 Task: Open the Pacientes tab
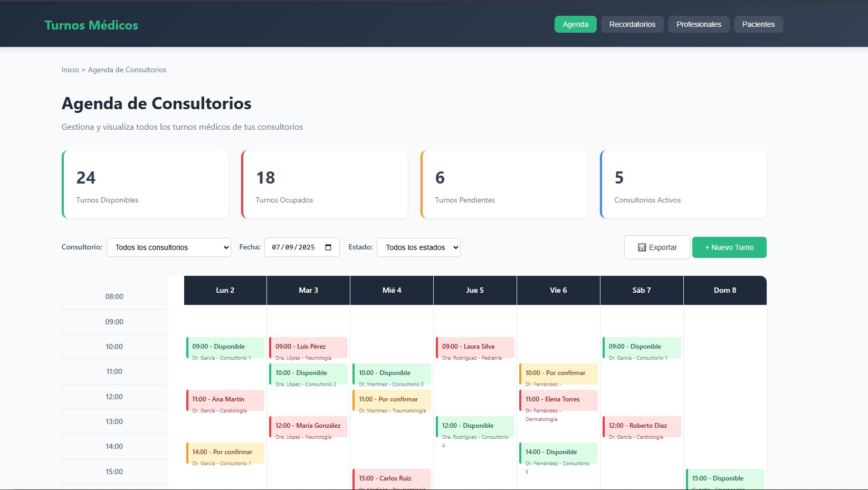tap(758, 24)
